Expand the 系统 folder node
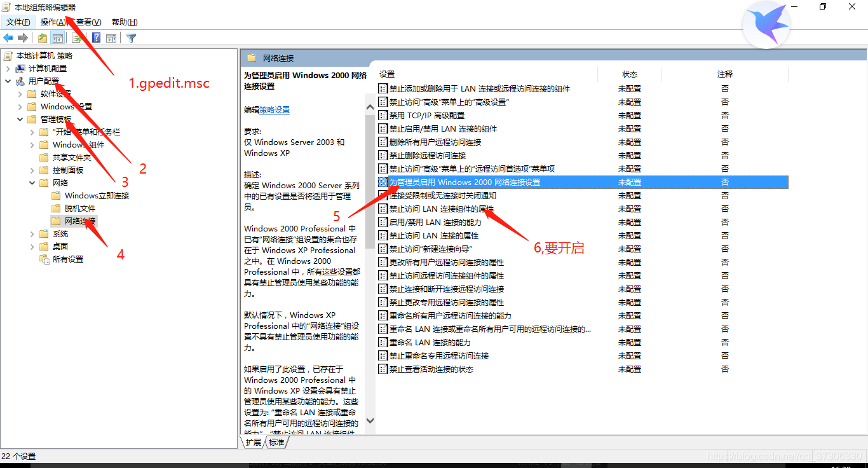 32,233
